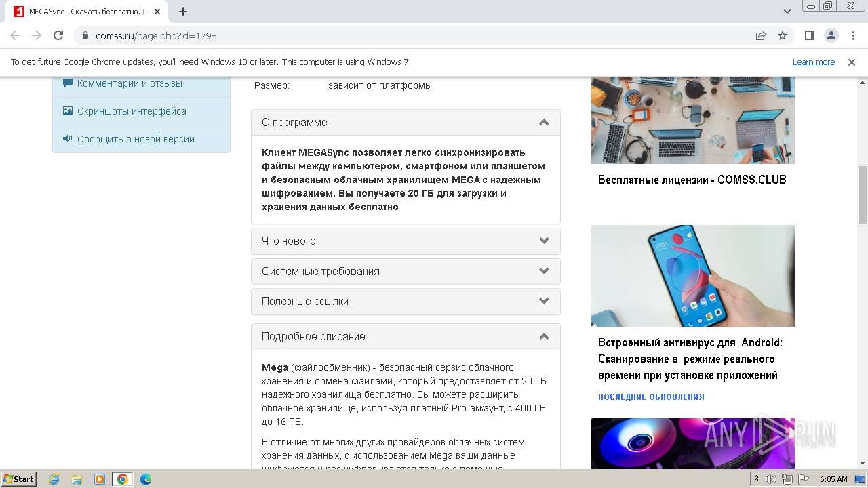Image resolution: width=868 pixels, height=488 pixels.
Task: Open the Chrome three-dot menu
Action: click(x=852, y=35)
